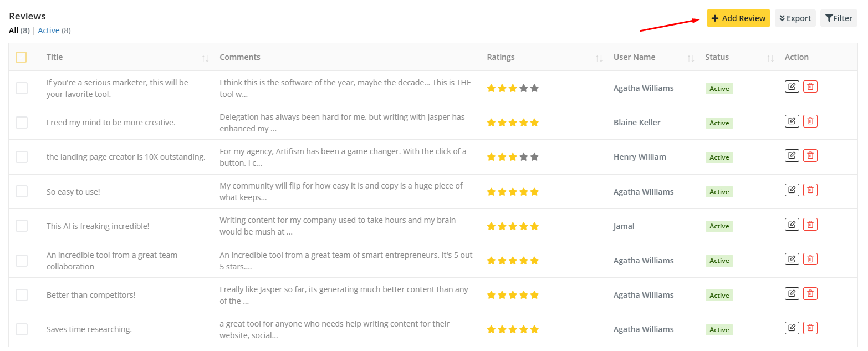Tick the select-all checkbox in header

coord(21,57)
